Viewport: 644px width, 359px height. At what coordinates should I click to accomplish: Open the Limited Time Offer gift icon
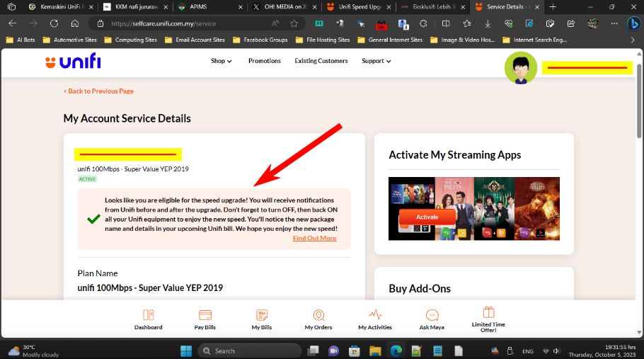tap(488, 319)
